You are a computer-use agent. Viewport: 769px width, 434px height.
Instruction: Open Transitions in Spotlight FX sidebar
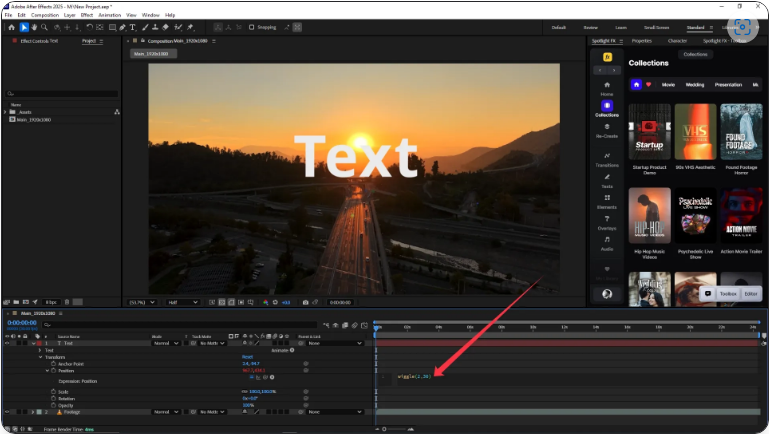pyautogui.click(x=607, y=159)
